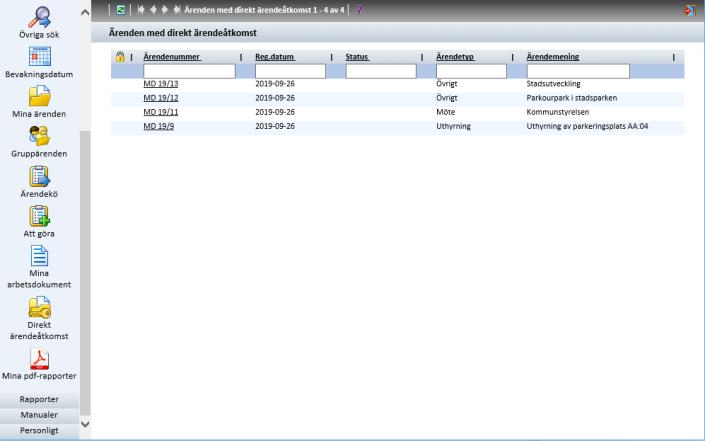Screen dimensions: 705x441
Task: Go to first page arrow
Action: (x=141, y=10)
